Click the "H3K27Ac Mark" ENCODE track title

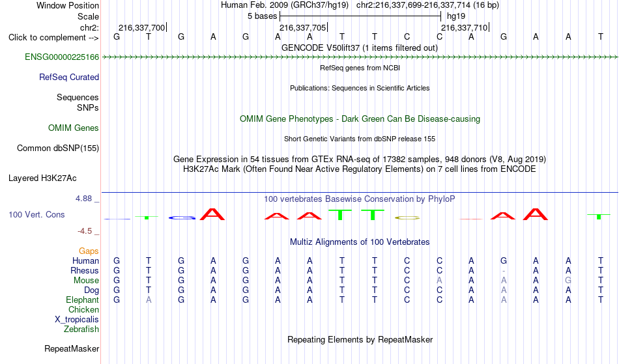point(360,169)
